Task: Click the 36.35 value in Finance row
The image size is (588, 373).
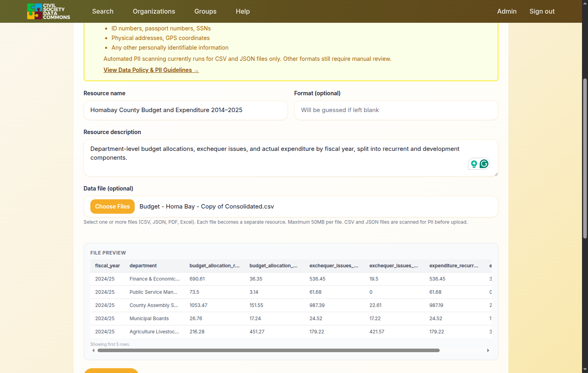Action: (x=256, y=279)
